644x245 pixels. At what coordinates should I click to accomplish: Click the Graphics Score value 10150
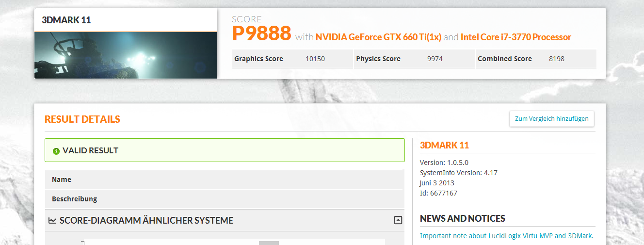315,59
